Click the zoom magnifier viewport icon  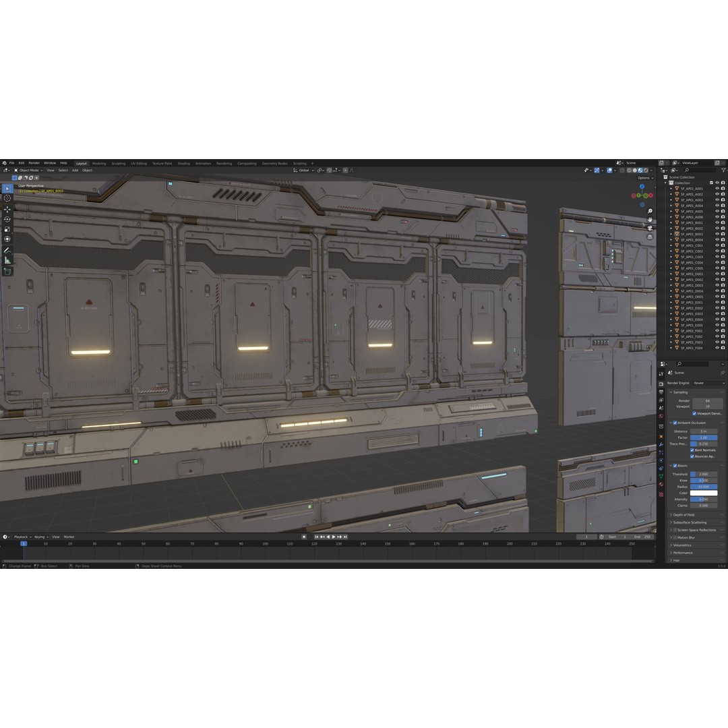pyautogui.click(x=650, y=211)
